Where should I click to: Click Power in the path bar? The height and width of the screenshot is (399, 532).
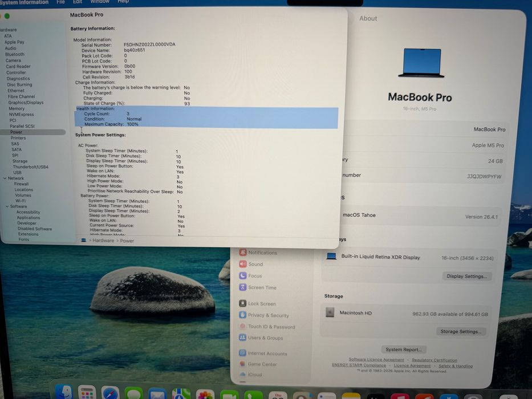coord(127,241)
